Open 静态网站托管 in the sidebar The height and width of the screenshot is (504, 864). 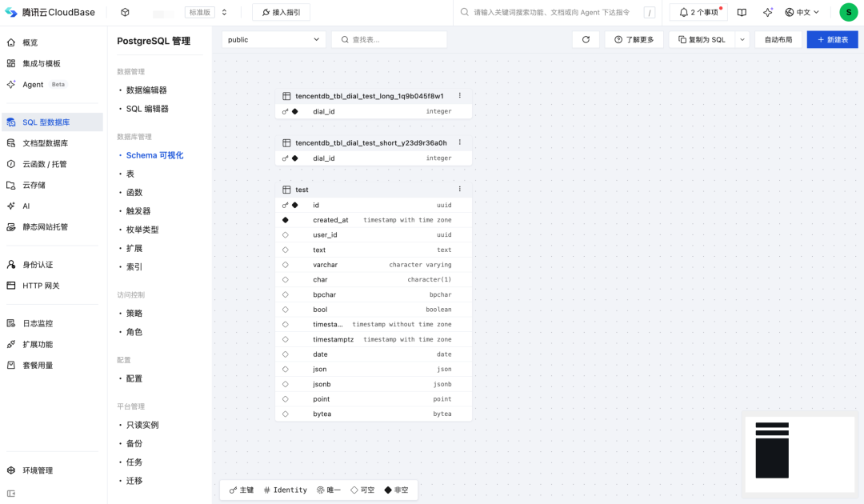pos(52,227)
